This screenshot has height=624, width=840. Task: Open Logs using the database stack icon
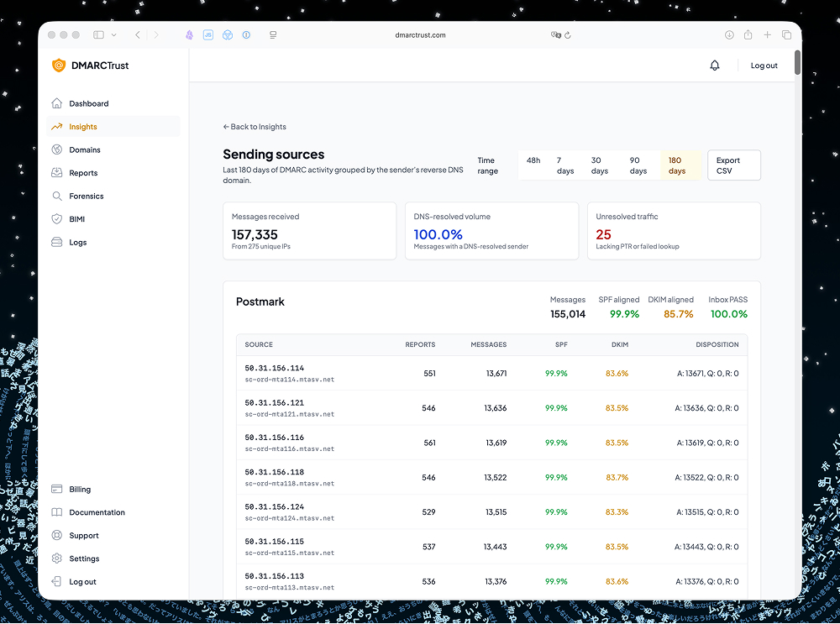point(57,242)
